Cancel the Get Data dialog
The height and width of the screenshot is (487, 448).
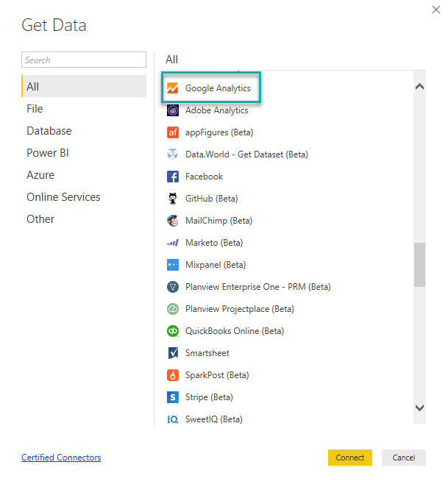(x=403, y=458)
